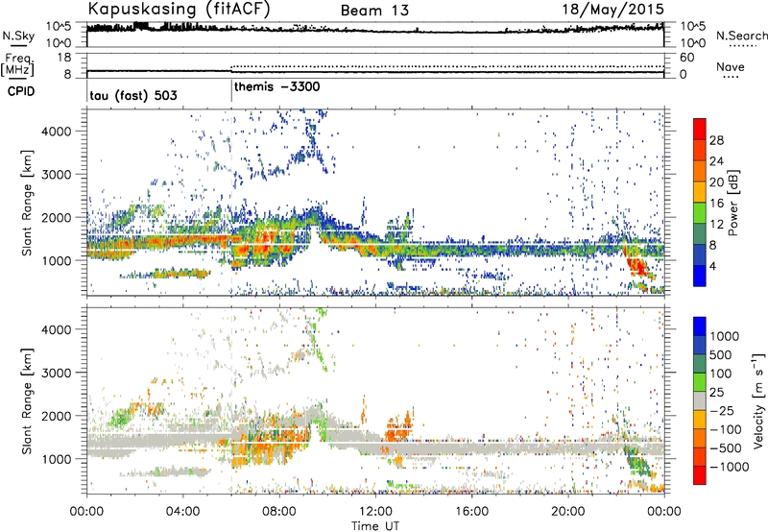Viewport: 768px width, 532px height.
Task: Click the "25" value on Velocity color bar
Action: 716,392
